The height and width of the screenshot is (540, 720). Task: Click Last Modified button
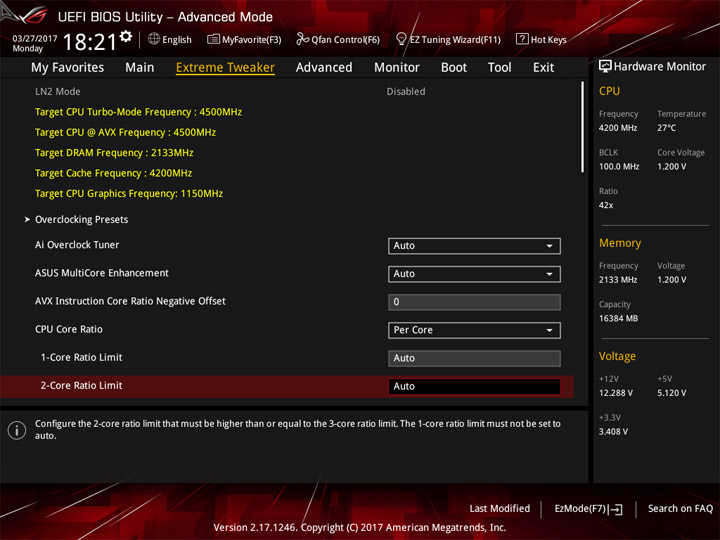point(500,508)
